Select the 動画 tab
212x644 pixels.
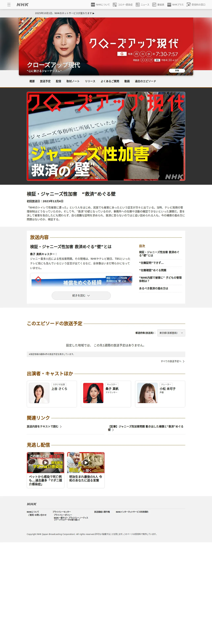(x=127, y=81)
